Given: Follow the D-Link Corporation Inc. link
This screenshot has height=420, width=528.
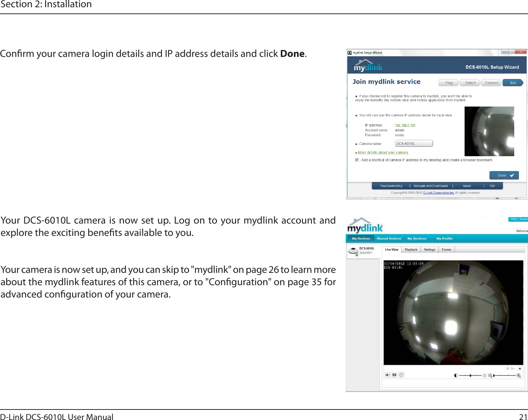Looking at the screenshot, I should click(438, 193).
